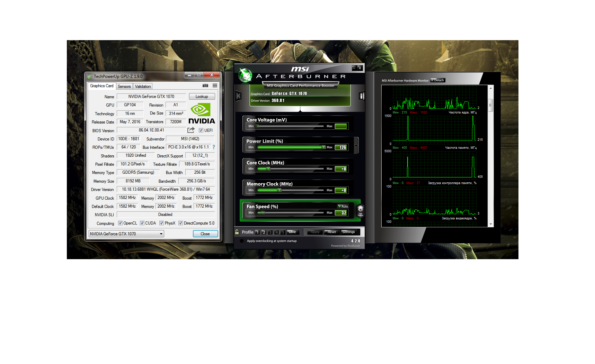Click the Core Voltage slider track
The image size is (595, 364).
click(291, 126)
